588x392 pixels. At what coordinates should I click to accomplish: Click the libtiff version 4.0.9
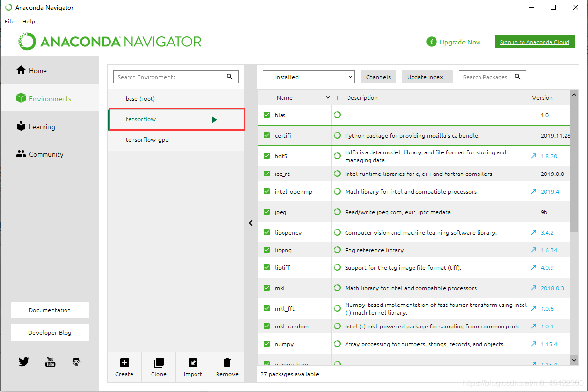pyautogui.click(x=547, y=267)
